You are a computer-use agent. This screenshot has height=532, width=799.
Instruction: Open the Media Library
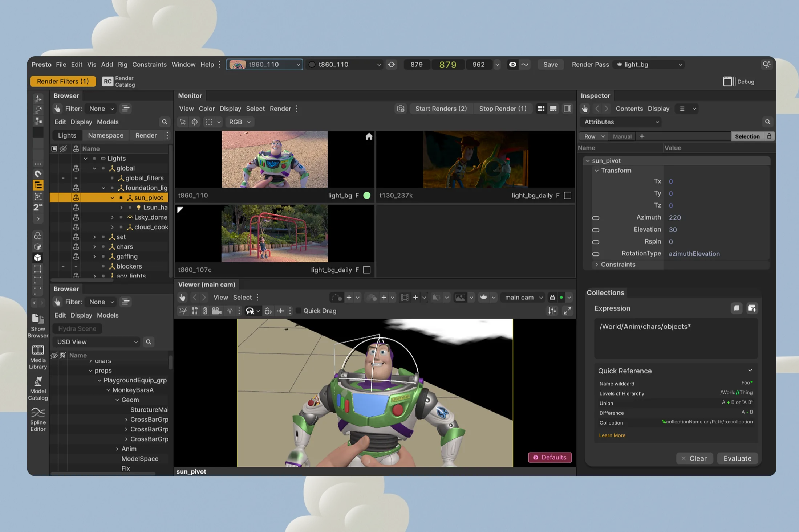click(x=38, y=357)
